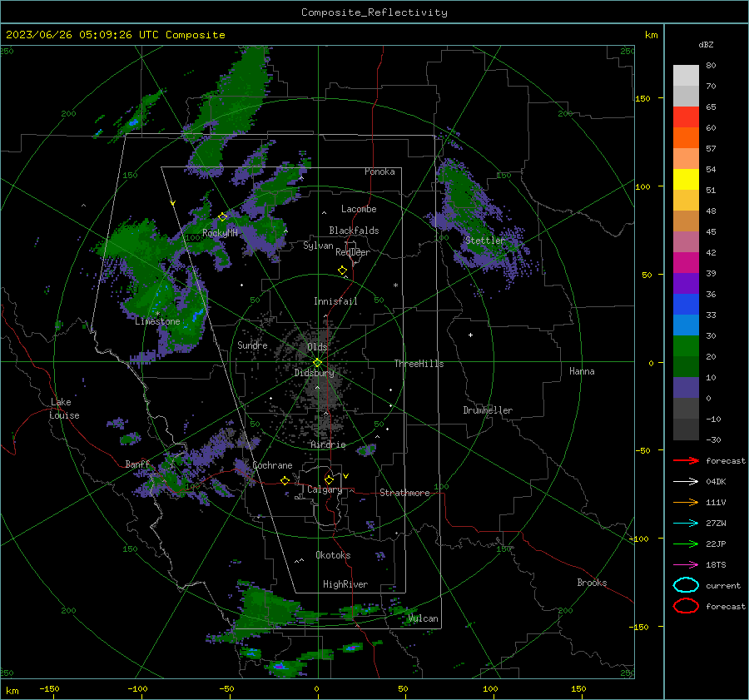Select the Sylvan label
The height and width of the screenshot is (700, 749).
tap(318, 246)
